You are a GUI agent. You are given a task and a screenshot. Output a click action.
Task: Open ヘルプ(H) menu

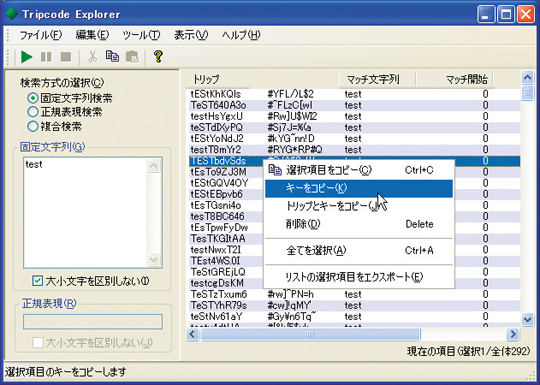tap(241, 35)
